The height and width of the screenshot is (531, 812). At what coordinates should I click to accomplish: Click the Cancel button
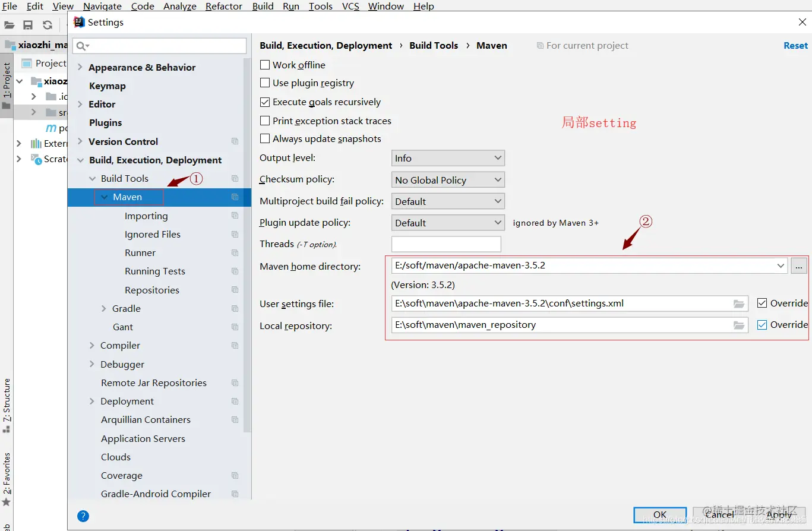pos(720,514)
